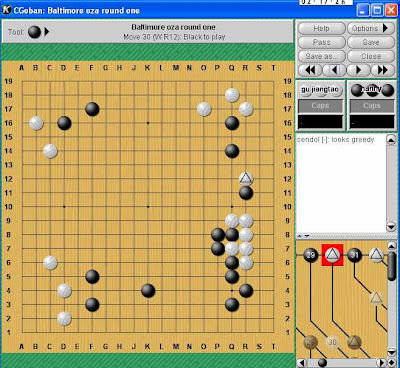Step forward one move with right arrow
This screenshot has height=368, width=400.
(x=359, y=70)
